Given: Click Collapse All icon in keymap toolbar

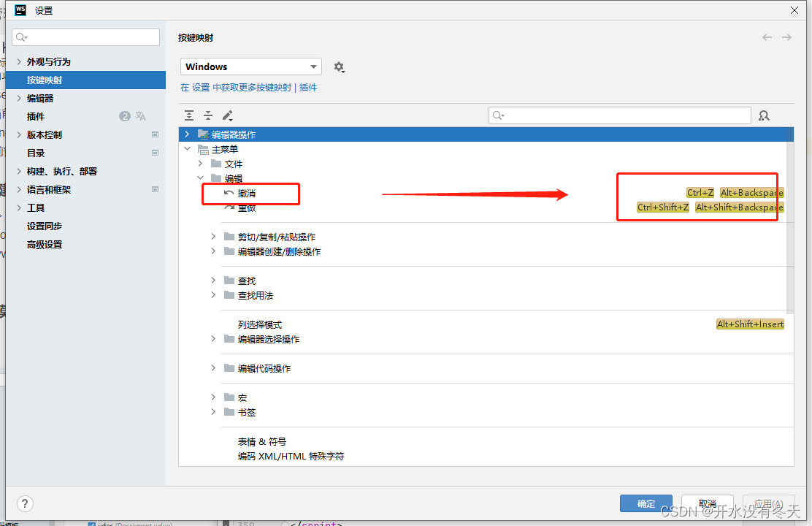Looking at the screenshot, I should coord(208,115).
